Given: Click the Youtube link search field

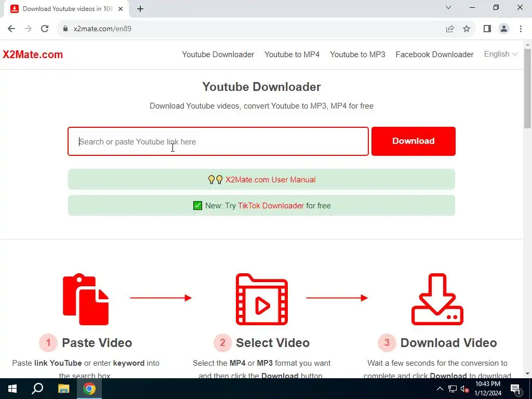Looking at the screenshot, I should [218, 141].
